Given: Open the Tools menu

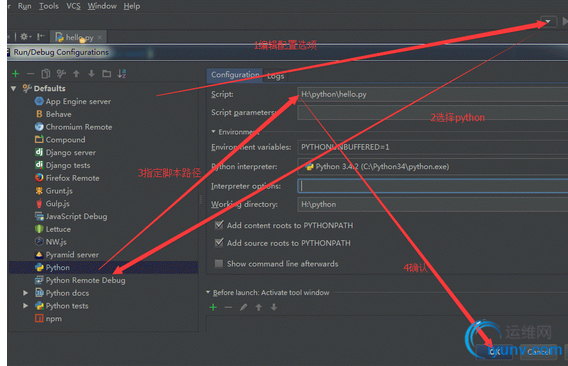Looking at the screenshot, I should [x=49, y=6].
